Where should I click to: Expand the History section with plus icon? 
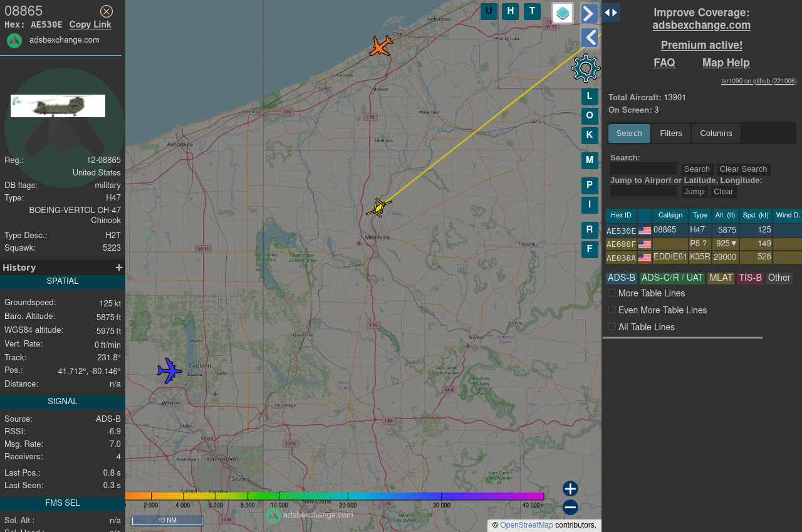click(x=119, y=268)
